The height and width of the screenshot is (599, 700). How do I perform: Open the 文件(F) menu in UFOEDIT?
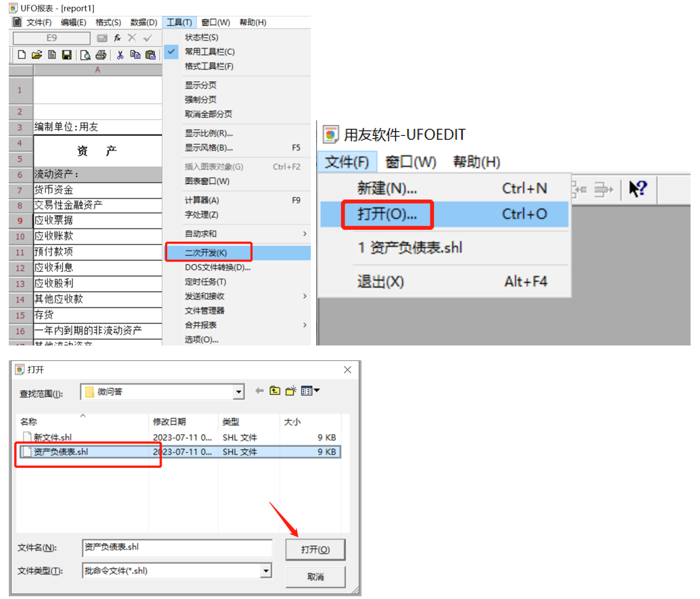point(347,162)
